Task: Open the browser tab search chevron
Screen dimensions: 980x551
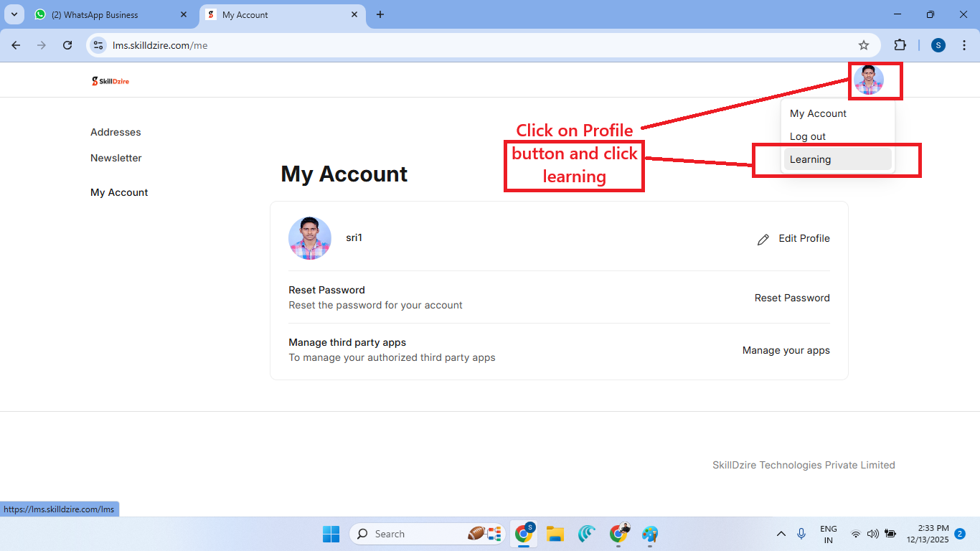Action: 14,14
